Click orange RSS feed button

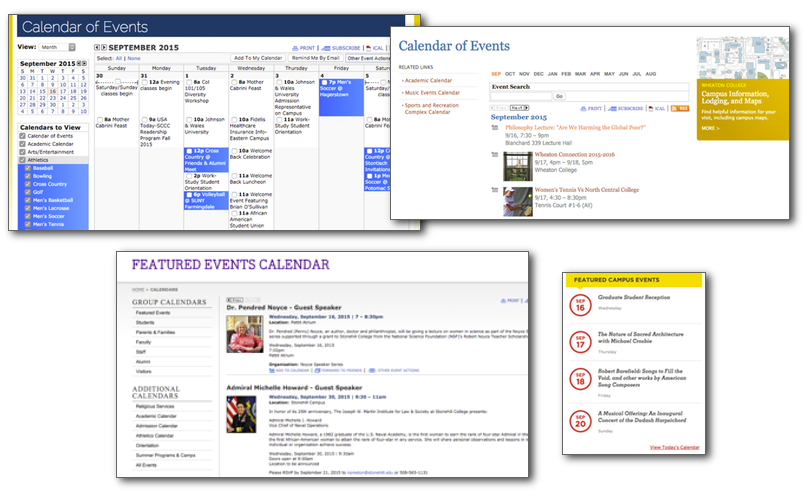[680, 108]
